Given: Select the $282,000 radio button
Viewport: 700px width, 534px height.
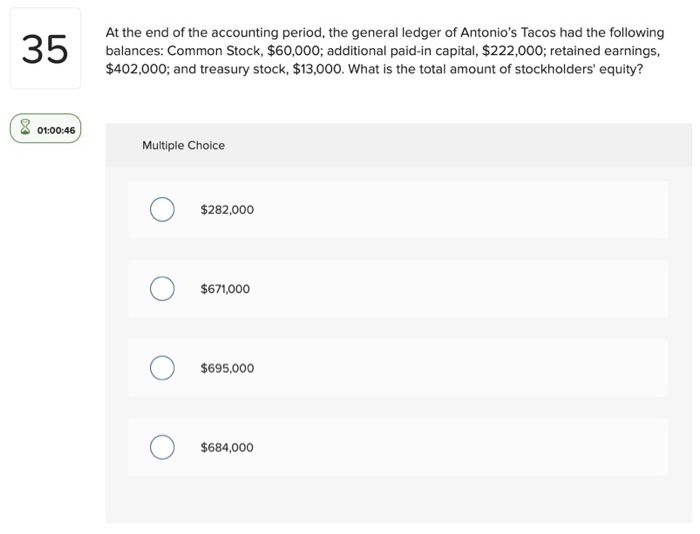Looking at the screenshot, I should [x=162, y=210].
